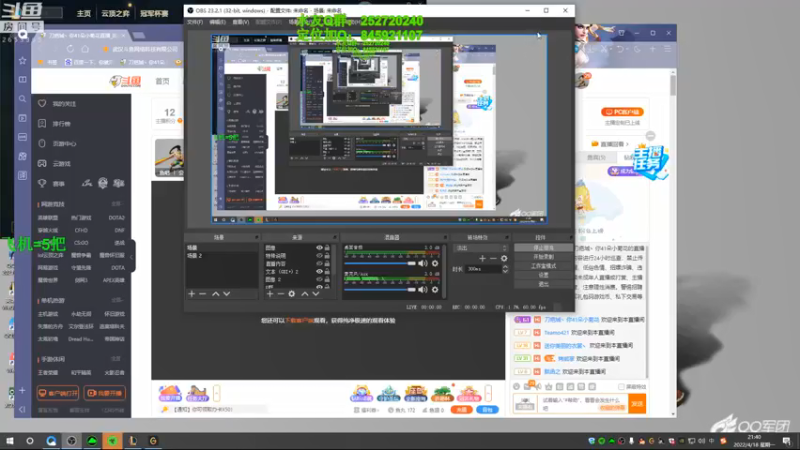The height and width of the screenshot is (450, 800).
Task: Lock the first source in sources list
Action: tap(327, 248)
